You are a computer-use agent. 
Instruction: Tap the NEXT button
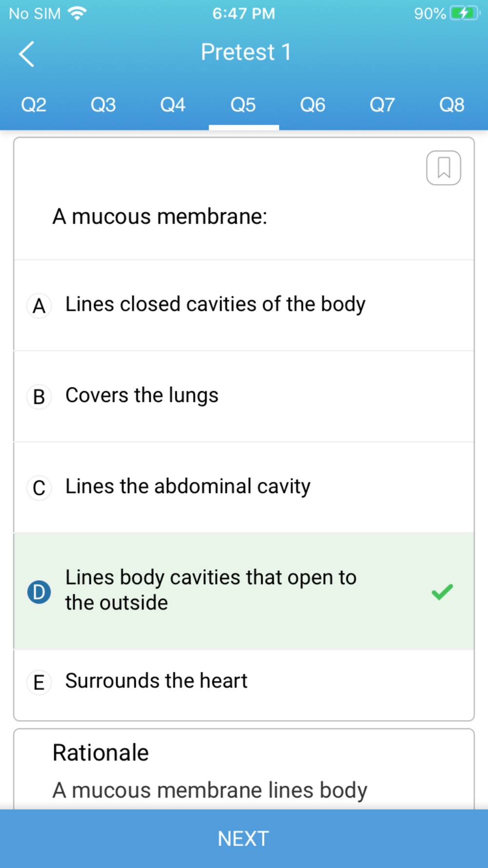244,839
